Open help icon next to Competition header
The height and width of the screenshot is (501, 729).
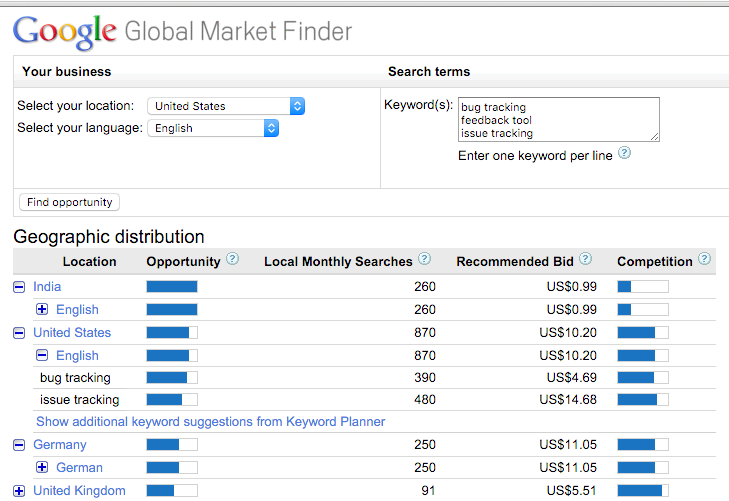[x=704, y=259]
